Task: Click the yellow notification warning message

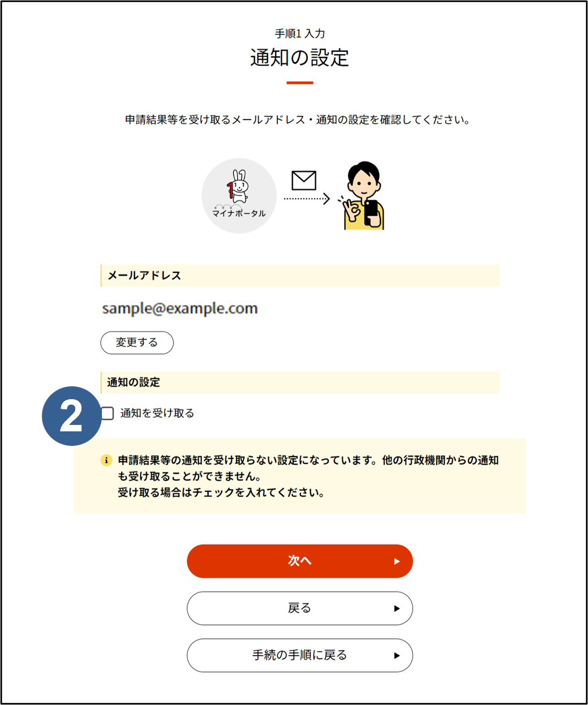Action: pos(300,476)
